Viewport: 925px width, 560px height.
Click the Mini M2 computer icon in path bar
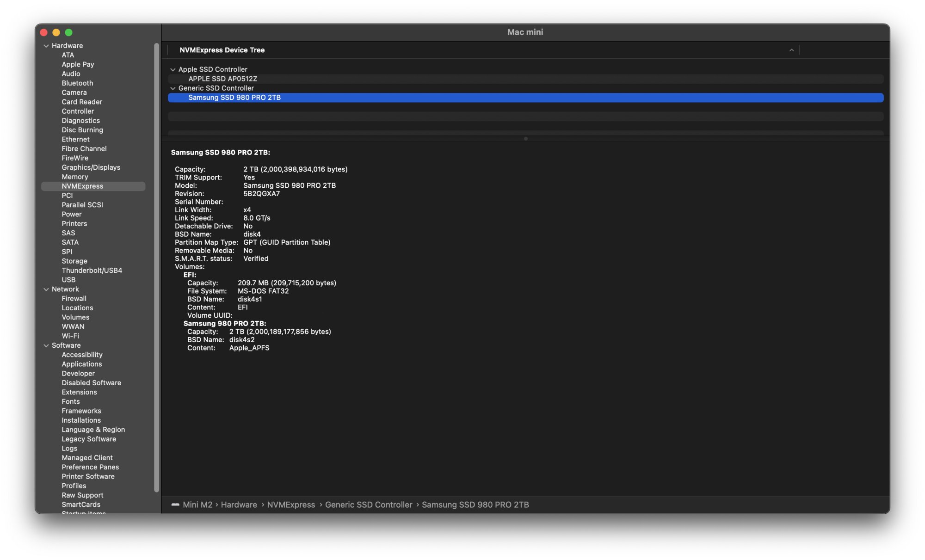tap(175, 505)
